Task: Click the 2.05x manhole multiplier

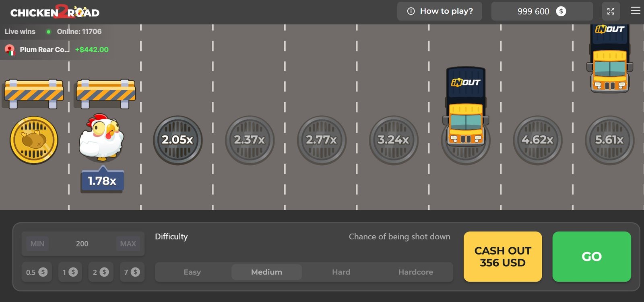Action: click(178, 140)
